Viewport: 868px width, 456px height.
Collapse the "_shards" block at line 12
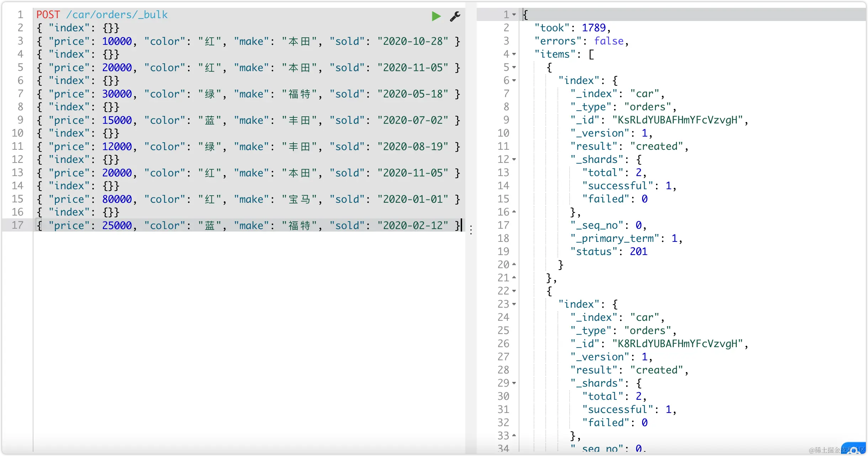coord(514,159)
